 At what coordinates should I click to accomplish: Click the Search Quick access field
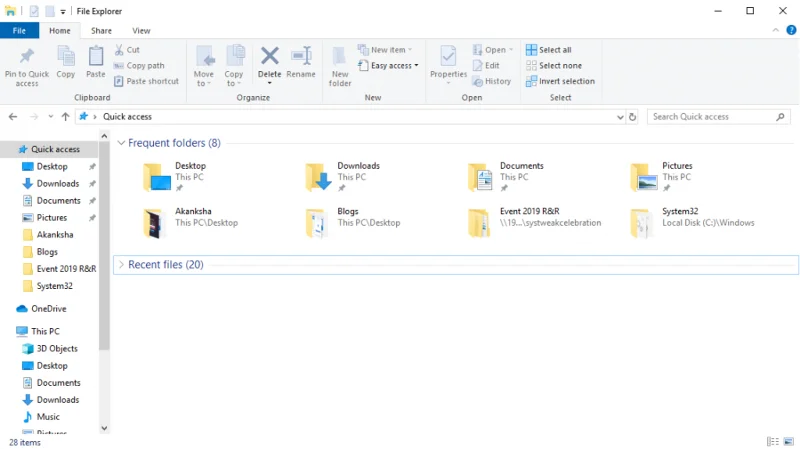(x=718, y=117)
